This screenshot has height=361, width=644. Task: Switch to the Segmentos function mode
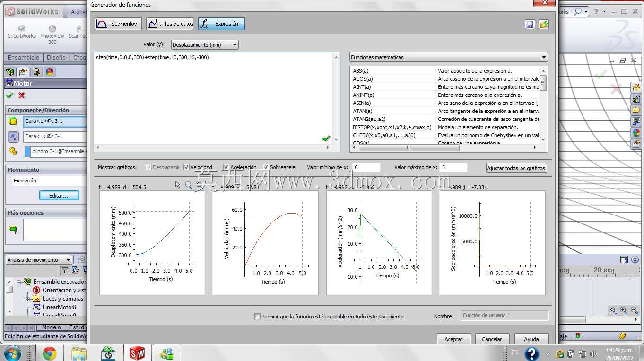click(118, 24)
